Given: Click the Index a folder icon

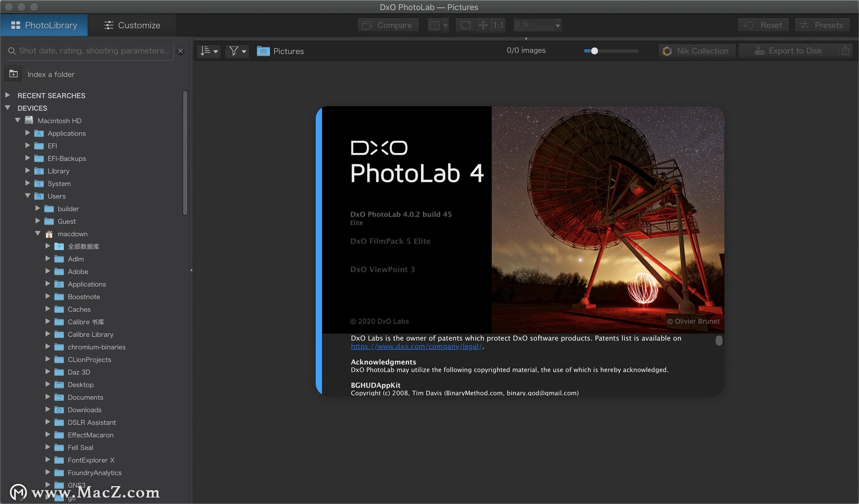Looking at the screenshot, I should click(13, 74).
